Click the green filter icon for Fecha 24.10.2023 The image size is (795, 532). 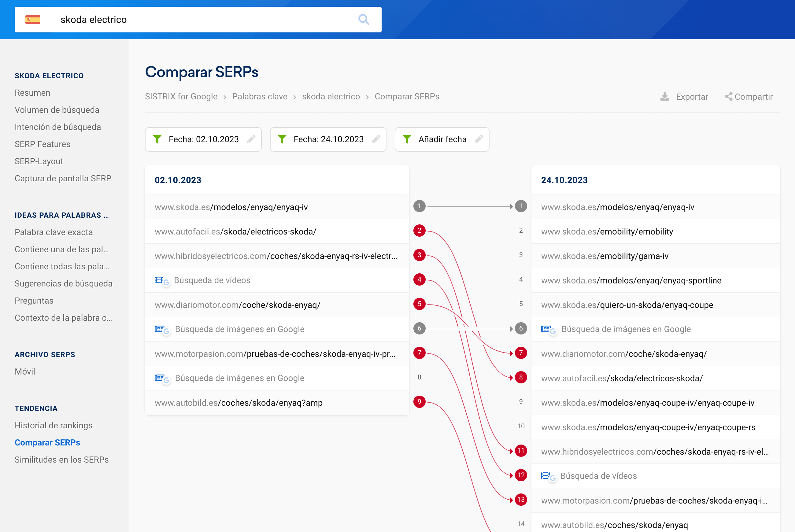282,139
